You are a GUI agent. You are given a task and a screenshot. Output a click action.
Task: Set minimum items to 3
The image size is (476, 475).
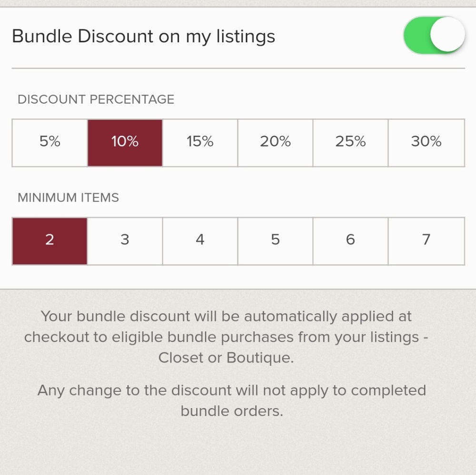click(x=124, y=240)
